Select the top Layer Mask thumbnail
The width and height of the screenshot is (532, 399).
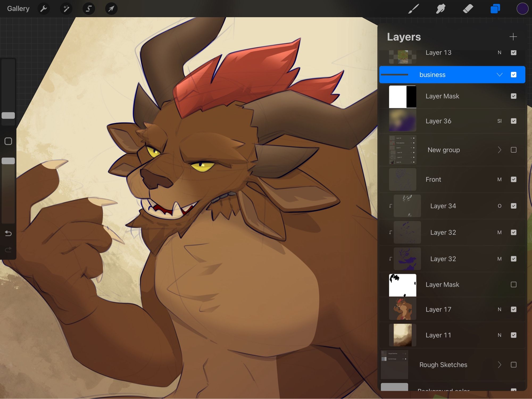(402, 97)
